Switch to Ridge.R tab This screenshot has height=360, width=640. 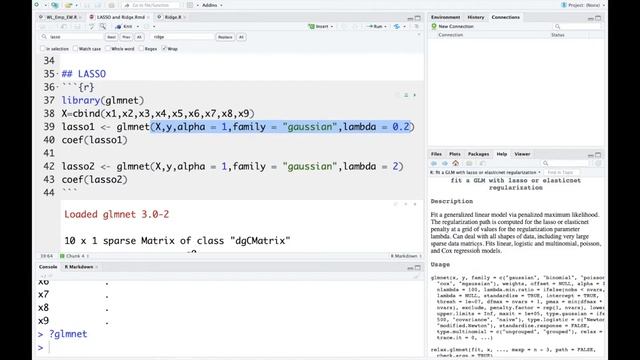pyautogui.click(x=173, y=17)
